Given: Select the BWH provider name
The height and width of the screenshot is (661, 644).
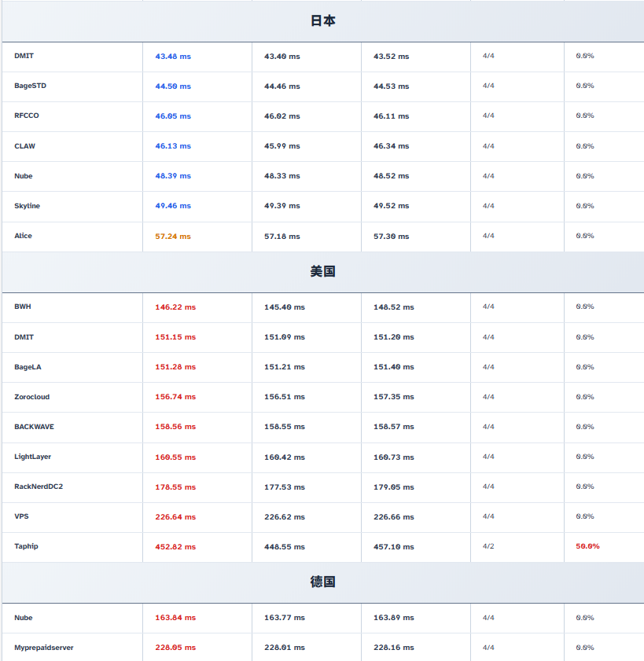Looking at the screenshot, I should click(23, 307).
